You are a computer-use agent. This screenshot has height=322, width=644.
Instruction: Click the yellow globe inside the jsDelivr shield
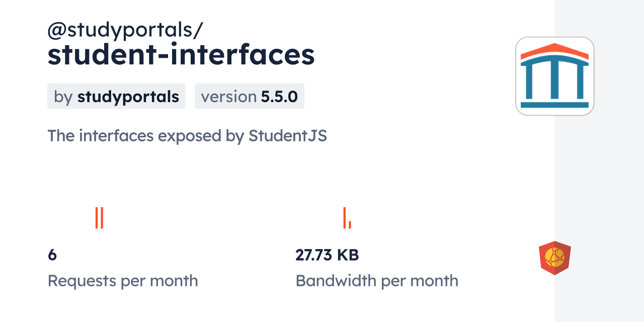point(554,257)
